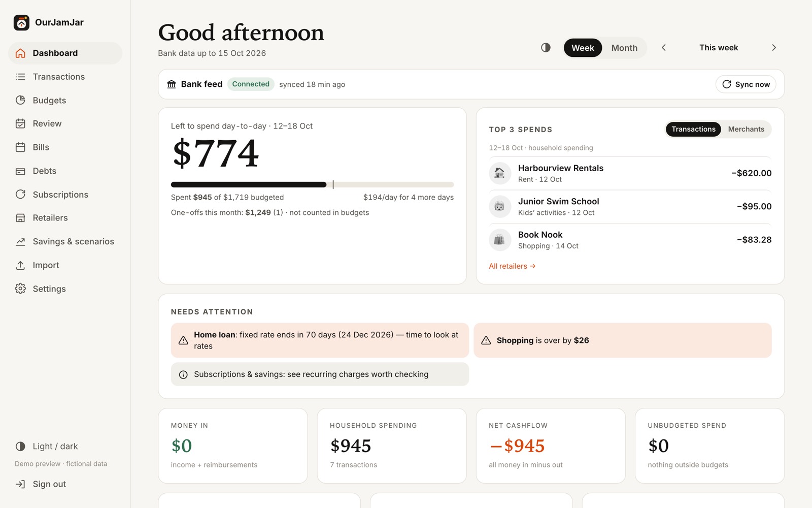Click the day-to-day spending progress bar
812x508 pixels.
312,184
